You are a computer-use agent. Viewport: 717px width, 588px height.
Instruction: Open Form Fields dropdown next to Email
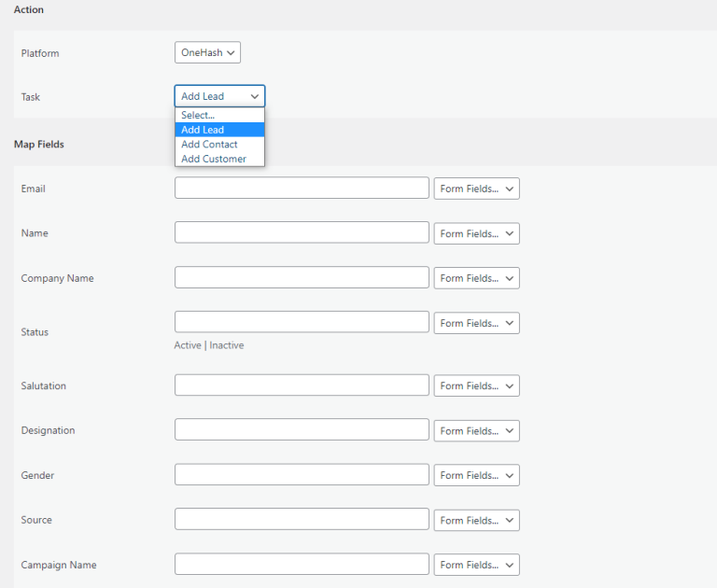click(476, 189)
